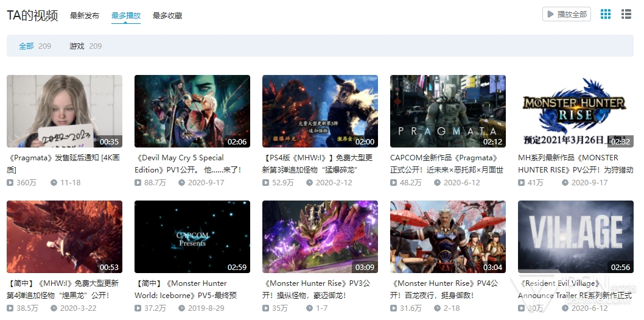Filter by 全部 category
644x320 pixels.
click(26, 46)
